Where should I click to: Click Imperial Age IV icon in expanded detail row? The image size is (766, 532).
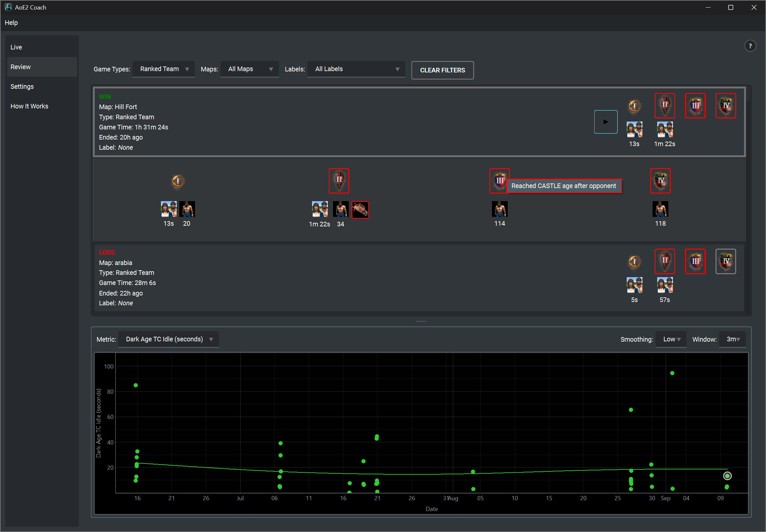coord(660,181)
